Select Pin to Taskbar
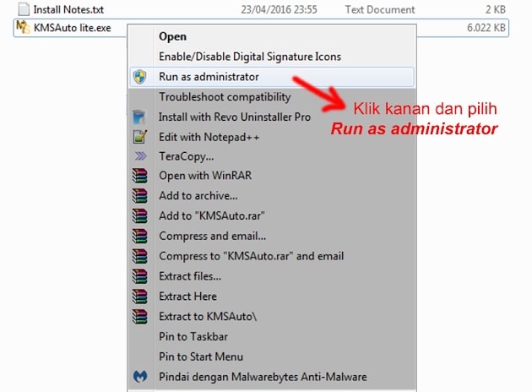Image resolution: width=532 pixels, height=392 pixels. [x=272, y=337]
